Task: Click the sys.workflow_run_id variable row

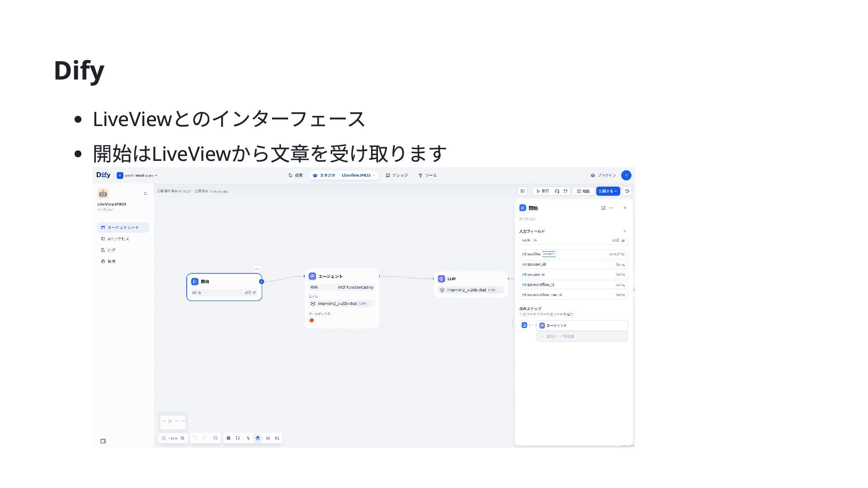Action: [x=574, y=295]
